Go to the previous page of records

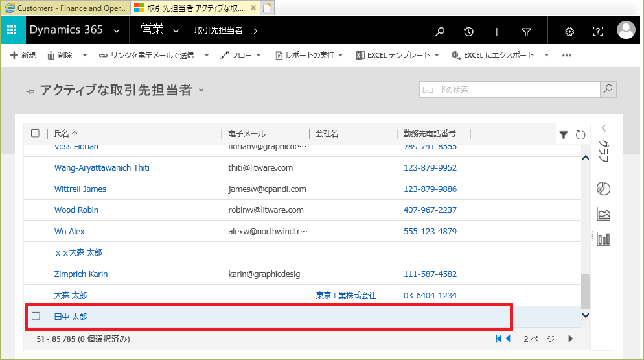click(x=508, y=339)
